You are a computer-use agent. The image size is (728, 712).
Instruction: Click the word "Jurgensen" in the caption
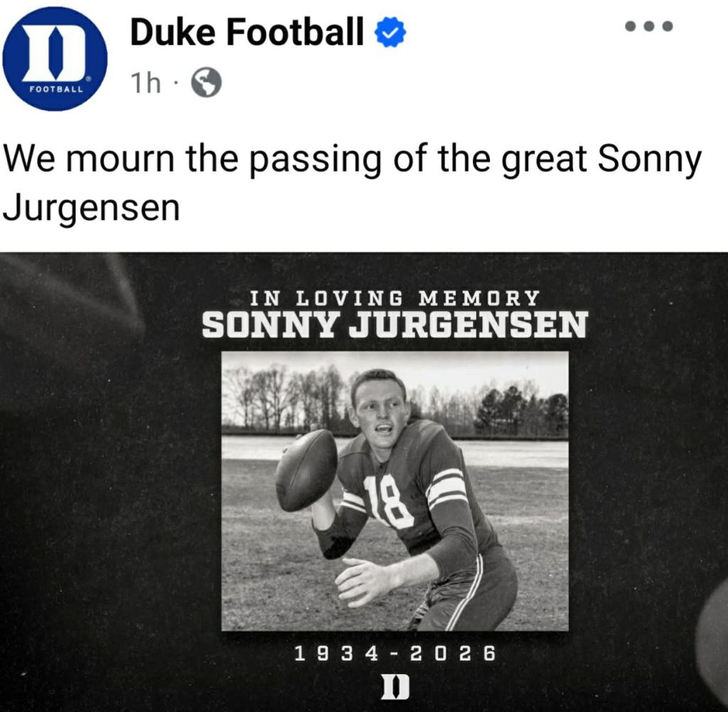tap(91, 208)
